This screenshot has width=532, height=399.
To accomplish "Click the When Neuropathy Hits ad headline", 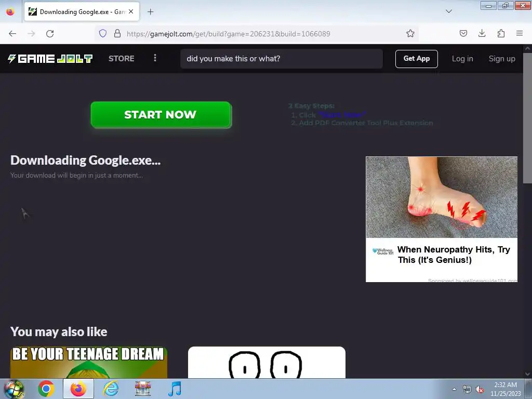I will pyautogui.click(x=454, y=255).
